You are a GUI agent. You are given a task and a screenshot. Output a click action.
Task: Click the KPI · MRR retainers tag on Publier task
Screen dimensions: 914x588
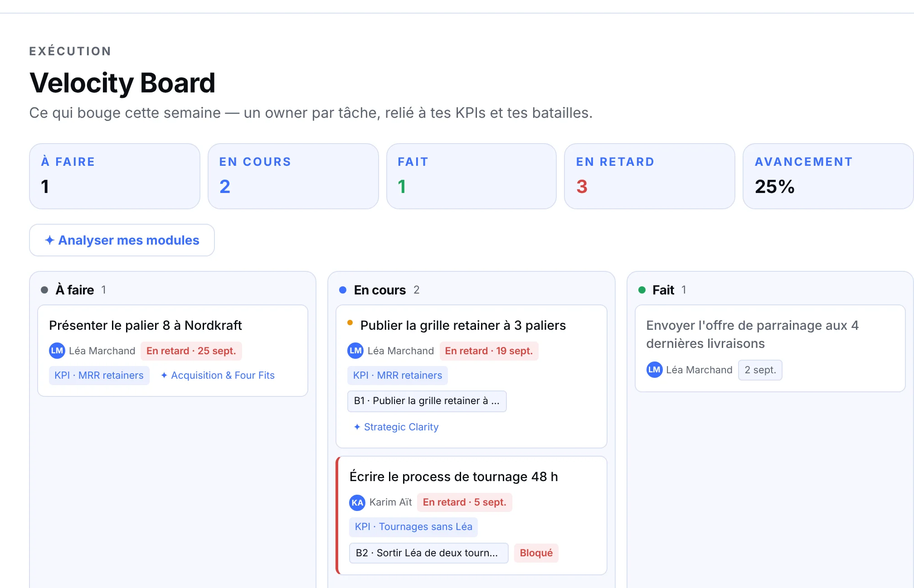pyautogui.click(x=398, y=376)
